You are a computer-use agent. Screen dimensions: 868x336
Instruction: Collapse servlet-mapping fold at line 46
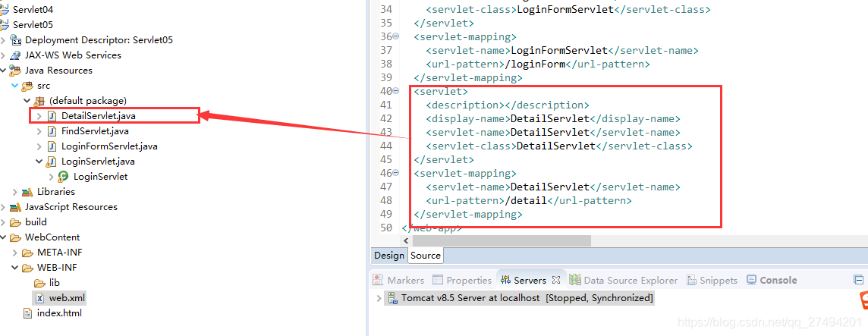396,174
